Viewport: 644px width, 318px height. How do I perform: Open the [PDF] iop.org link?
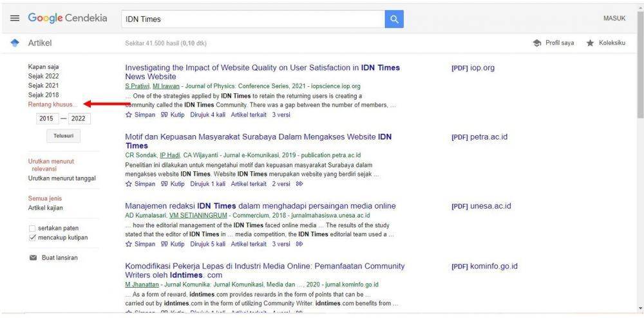[x=473, y=68]
